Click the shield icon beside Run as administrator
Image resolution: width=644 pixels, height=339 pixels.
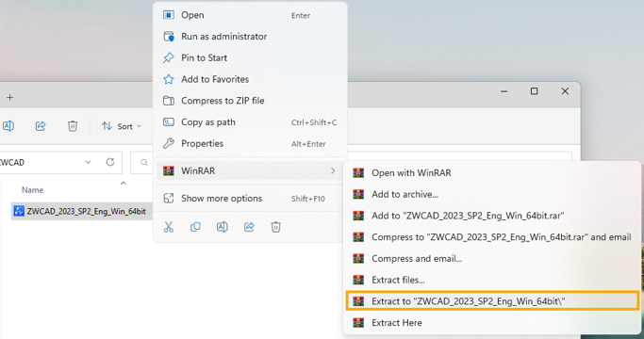click(169, 37)
